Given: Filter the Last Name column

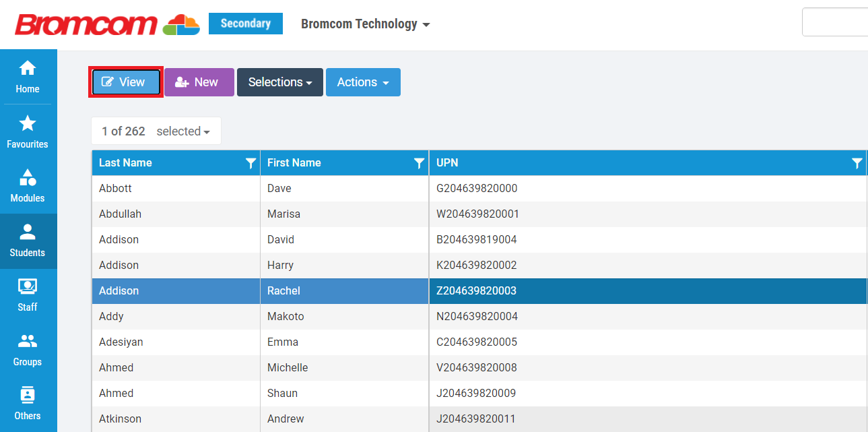Looking at the screenshot, I should (251, 163).
